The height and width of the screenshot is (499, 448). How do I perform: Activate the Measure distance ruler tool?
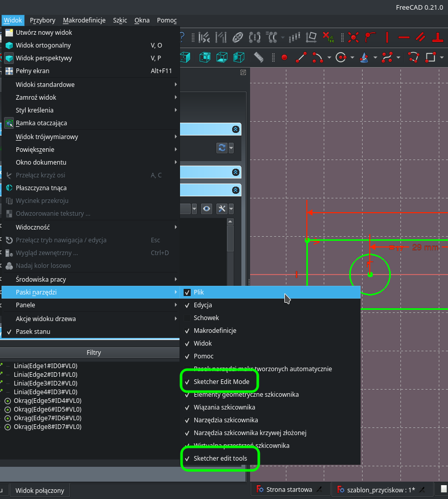pyautogui.click(x=258, y=57)
